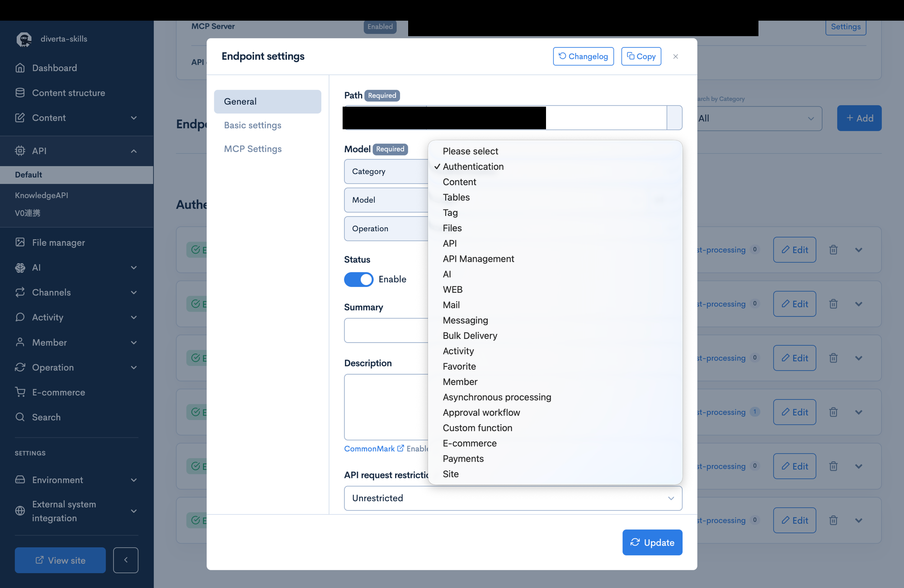Click the Update button
904x588 pixels.
652,542
